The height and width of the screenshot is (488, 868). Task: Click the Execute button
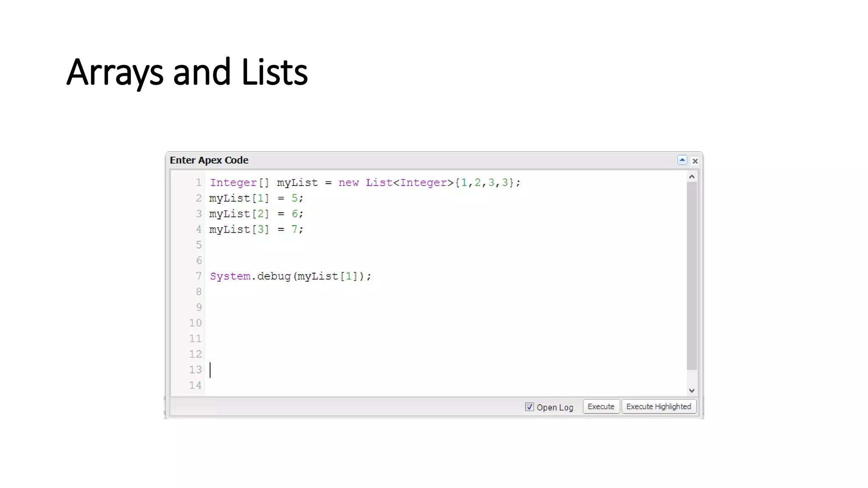601,407
